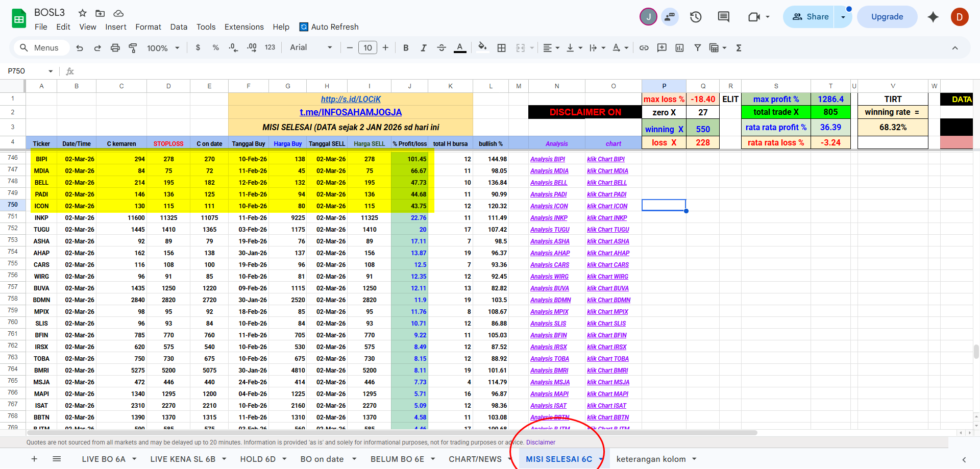Viewport: 980px width, 469px height.
Task: Open the Extensions menu
Action: (x=244, y=27)
